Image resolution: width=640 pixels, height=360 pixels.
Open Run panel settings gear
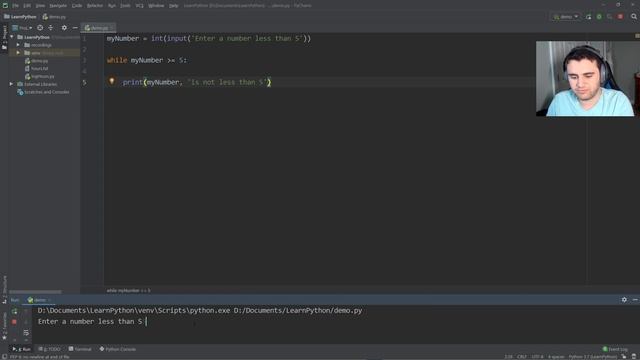tap(624, 300)
